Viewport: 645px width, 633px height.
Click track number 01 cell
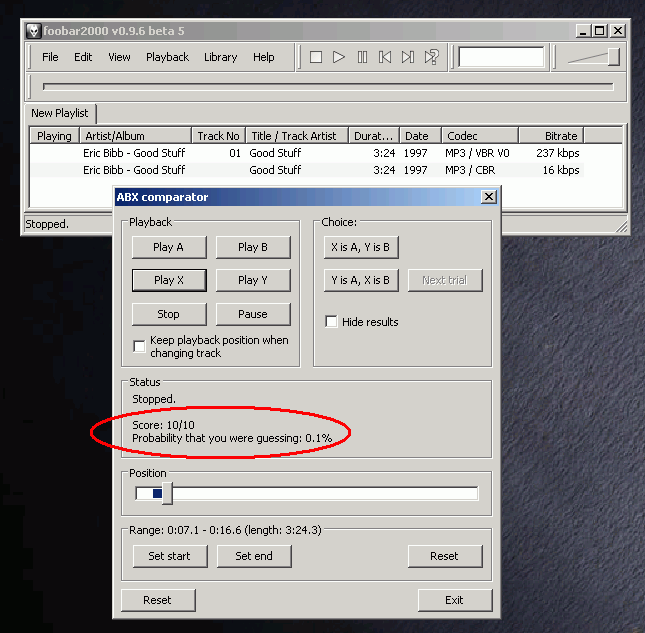(x=235, y=153)
